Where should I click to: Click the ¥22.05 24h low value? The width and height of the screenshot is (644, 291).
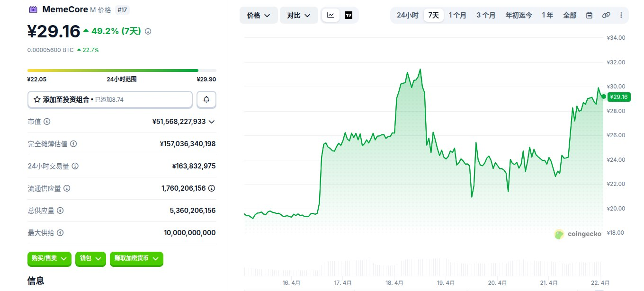coord(36,79)
